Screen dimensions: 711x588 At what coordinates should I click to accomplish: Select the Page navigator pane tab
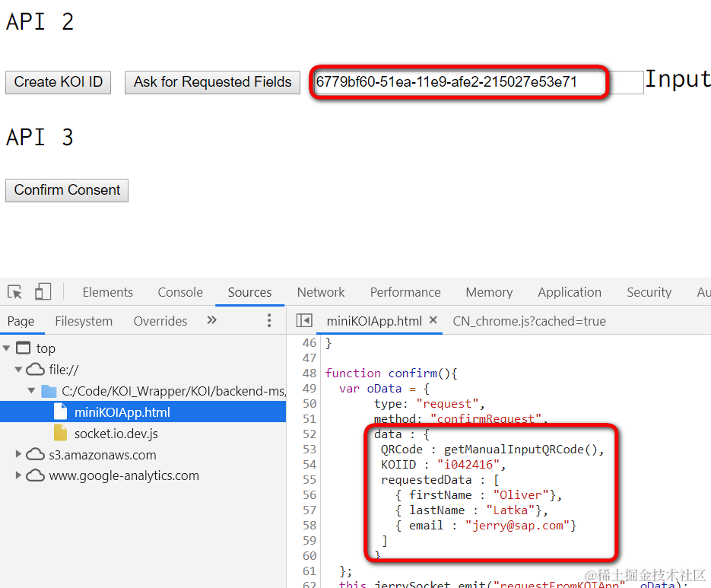(x=21, y=321)
